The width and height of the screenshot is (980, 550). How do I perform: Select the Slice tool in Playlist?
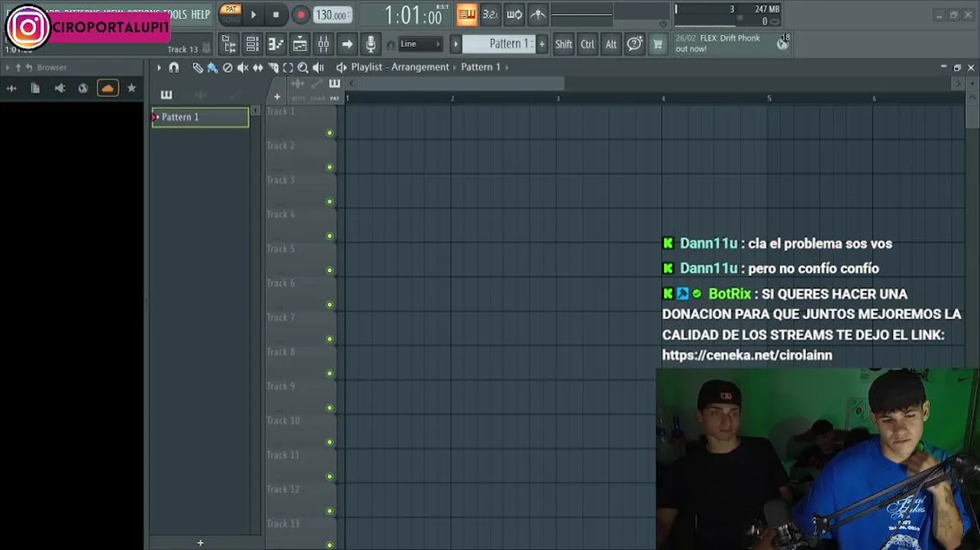(x=273, y=67)
